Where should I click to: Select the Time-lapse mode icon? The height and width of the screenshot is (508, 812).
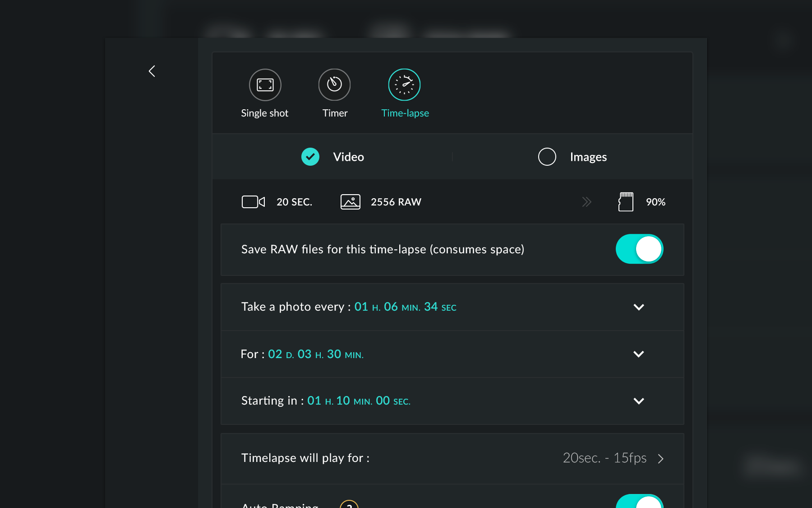404,85
